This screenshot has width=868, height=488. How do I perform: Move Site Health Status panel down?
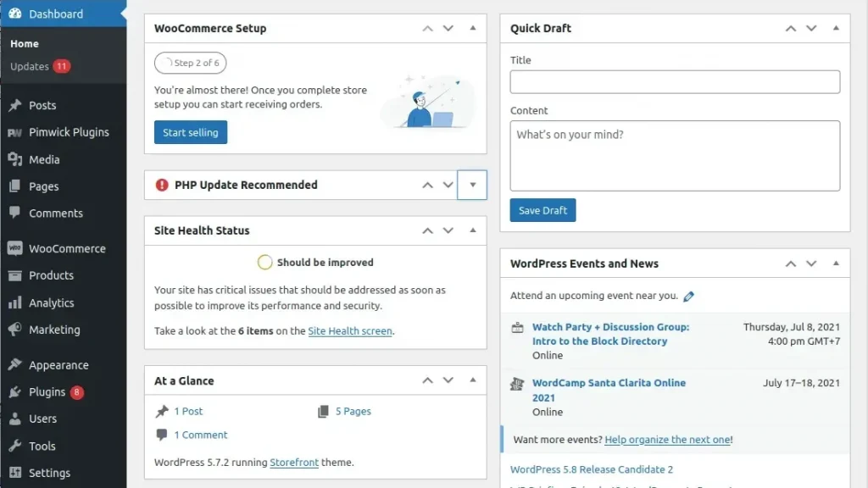pos(448,230)
